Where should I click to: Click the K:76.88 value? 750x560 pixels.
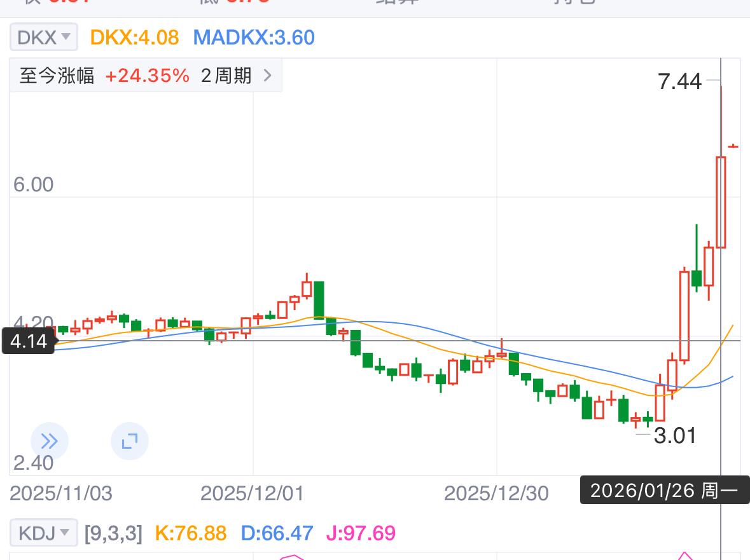click(191, 533)
